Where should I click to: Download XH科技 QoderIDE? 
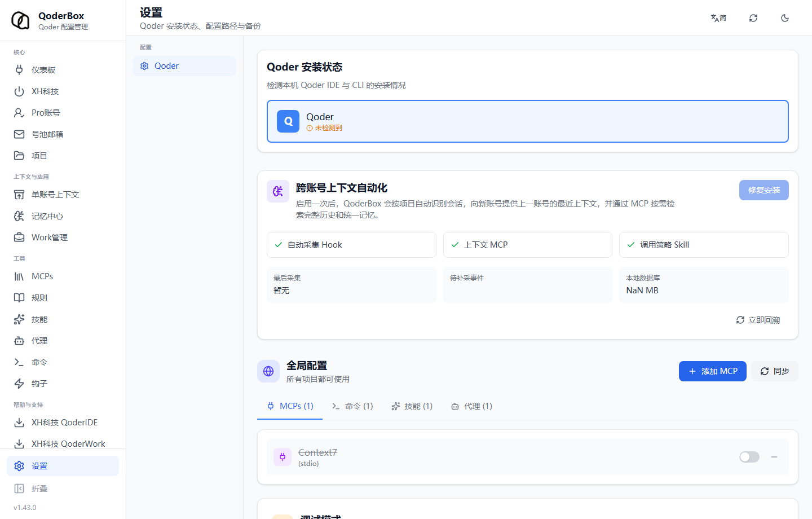point(63,423)
